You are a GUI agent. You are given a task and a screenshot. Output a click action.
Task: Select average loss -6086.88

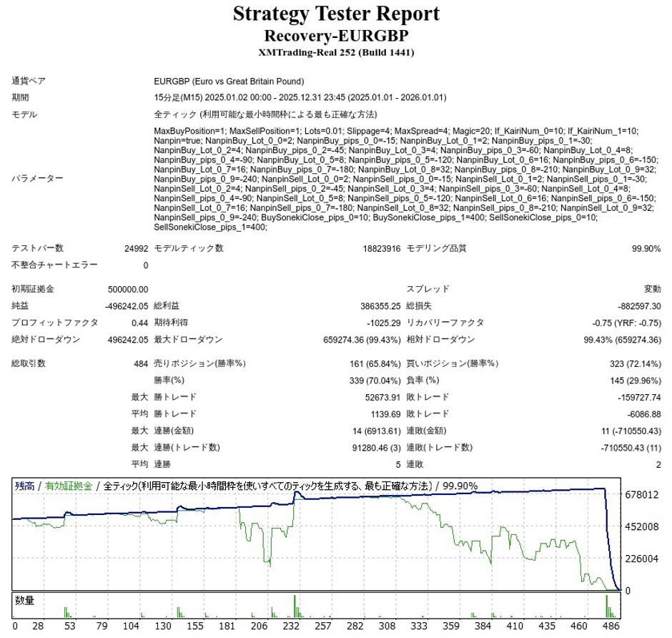pyautogui.click(x=643, y=414)
